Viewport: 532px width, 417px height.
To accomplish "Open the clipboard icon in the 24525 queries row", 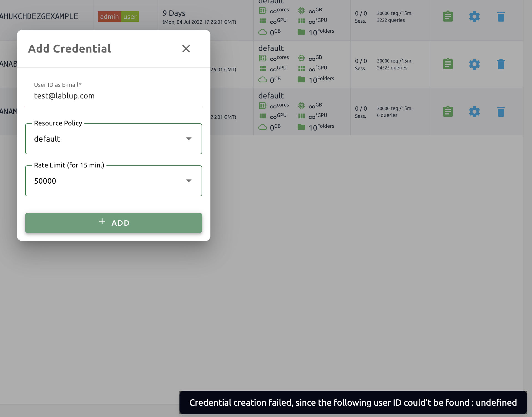I will pos(448,64).
